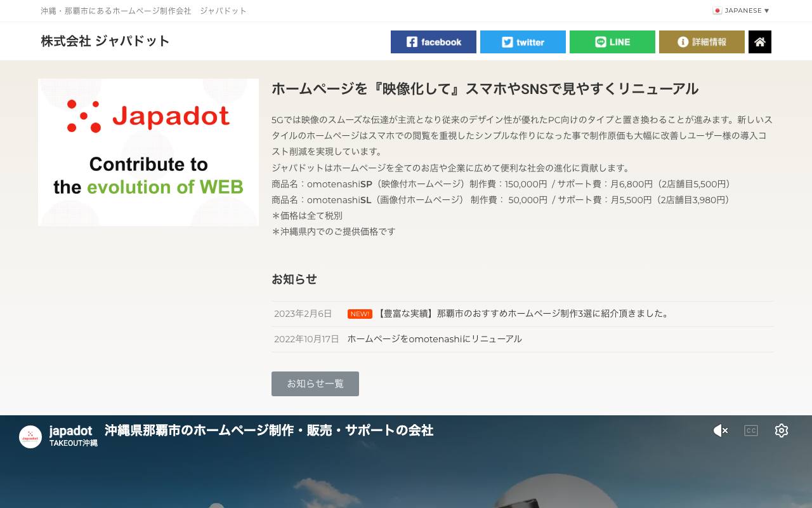Click the japadot channel name on video
This screenshot has width=812, height=508.
coord(71,431)
